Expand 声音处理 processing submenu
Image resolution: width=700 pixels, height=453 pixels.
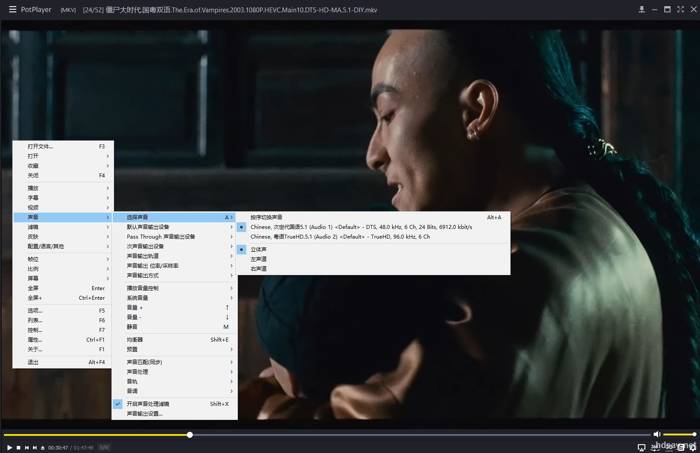click(175, 372)
